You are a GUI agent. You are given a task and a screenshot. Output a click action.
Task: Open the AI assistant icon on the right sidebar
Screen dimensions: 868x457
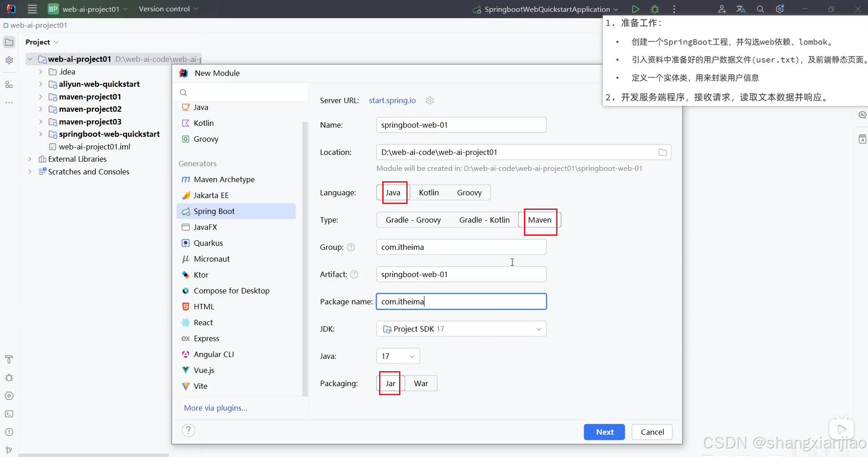click(x=863, y=115)
